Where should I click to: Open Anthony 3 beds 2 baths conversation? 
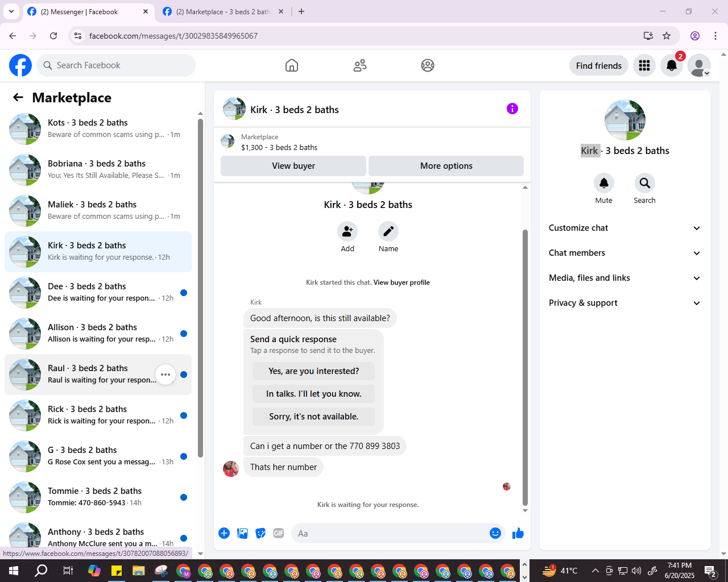pos(98,535)
